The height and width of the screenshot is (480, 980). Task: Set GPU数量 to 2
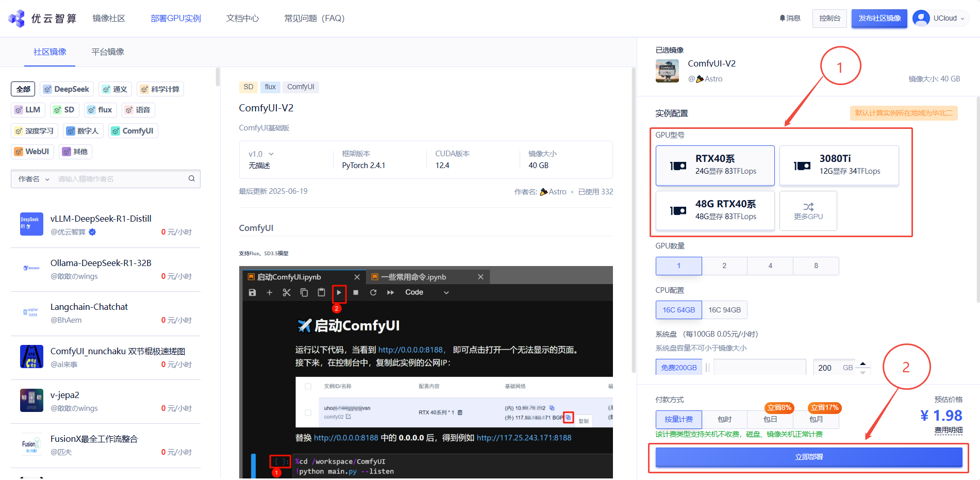[724, 266]
